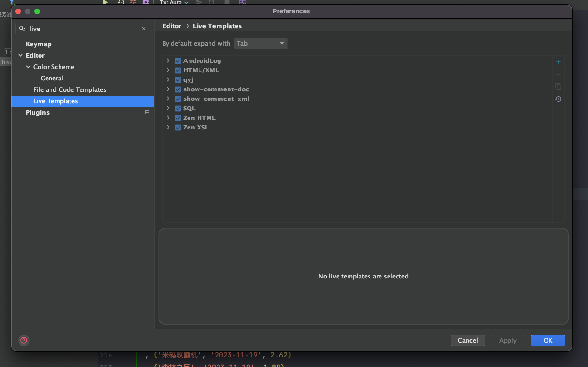This screenshot has width=588, height=367.
Task: Confirm with the OK button
Action: point(548,340)
